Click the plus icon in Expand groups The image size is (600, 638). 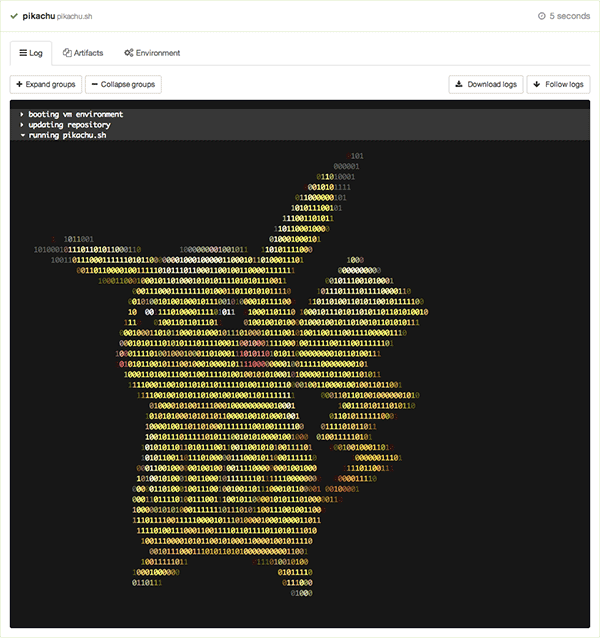coord(19,84)
